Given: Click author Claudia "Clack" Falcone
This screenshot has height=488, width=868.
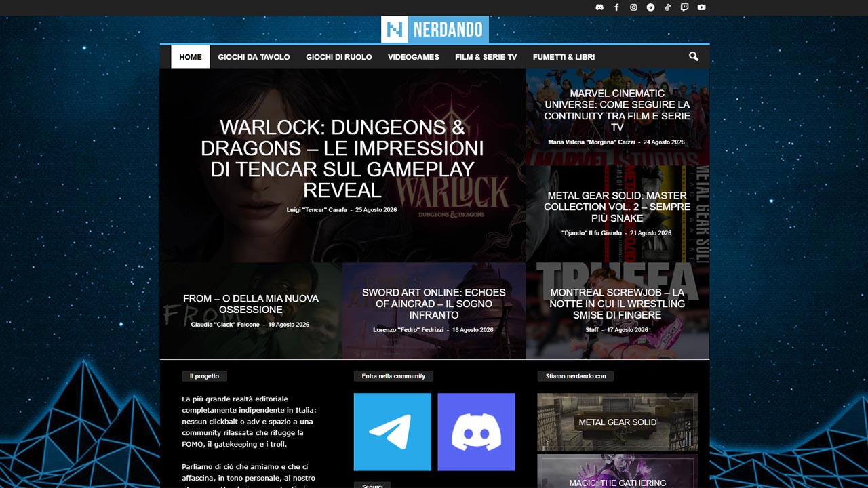Looking at the screenshot, I should pyautogui.click(x=225, y=325).
